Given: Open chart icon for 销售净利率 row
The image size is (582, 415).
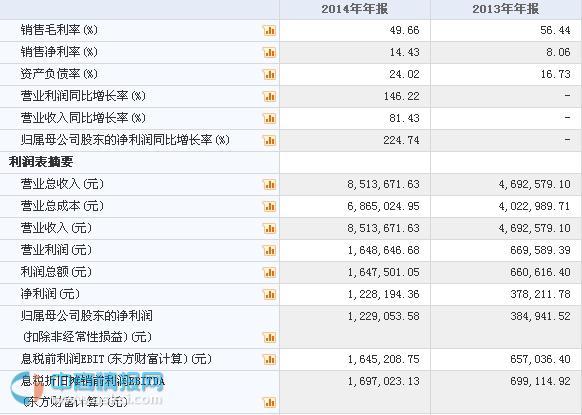Looking at the screenshot, I should pyautogui.click(x=270, y=52).
